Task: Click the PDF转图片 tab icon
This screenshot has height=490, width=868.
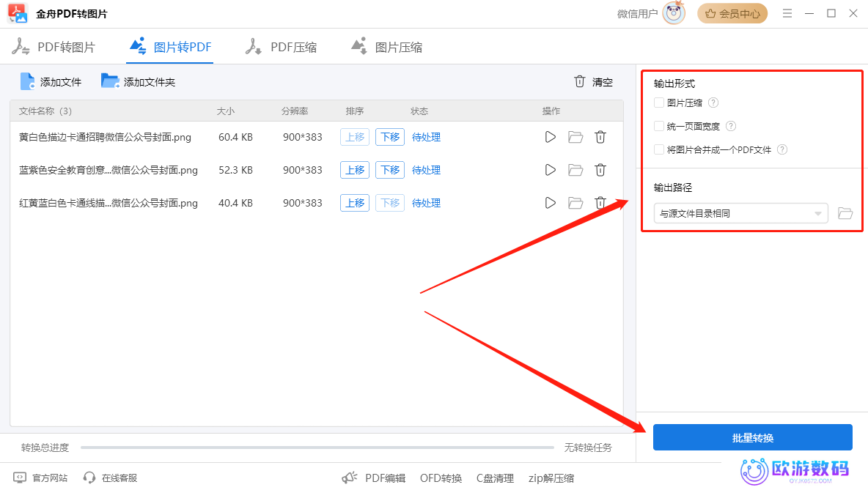Action: point(21,46)
